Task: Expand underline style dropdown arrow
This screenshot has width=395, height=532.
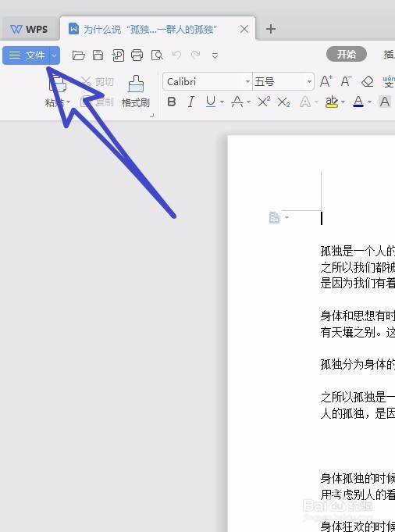Action: click(x=222, y=102)
